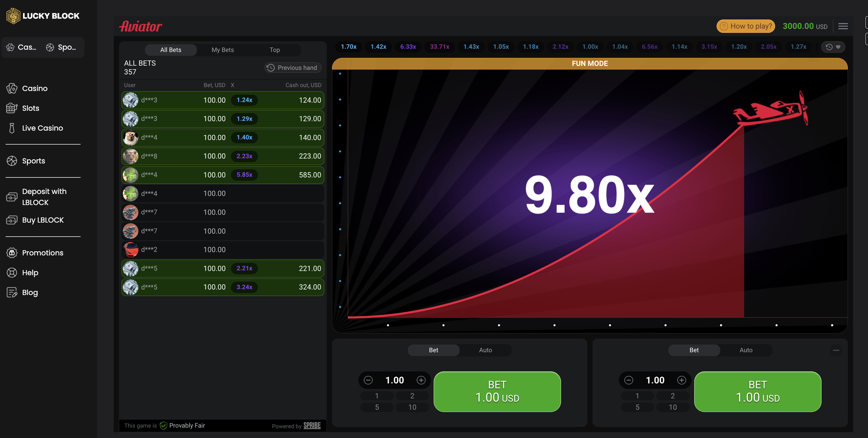The width and height of the screenshot is (868, 438).
Task: Increase left bet amount with plus icon
Action: click(421, 380)
